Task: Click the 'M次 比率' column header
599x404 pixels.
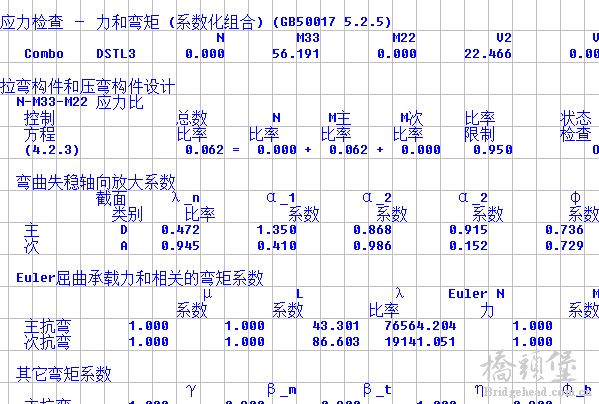Action: [408, 126]
